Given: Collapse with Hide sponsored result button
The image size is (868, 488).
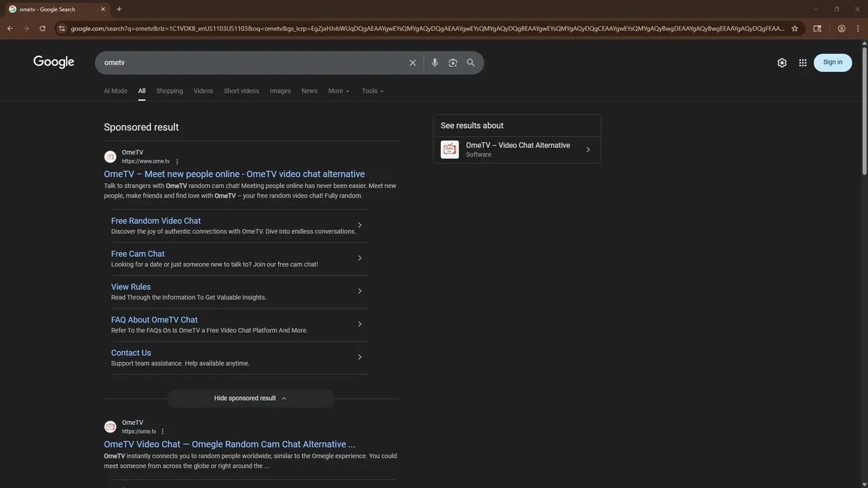Looking at the screenshot, I should click(x=251, y=399).
